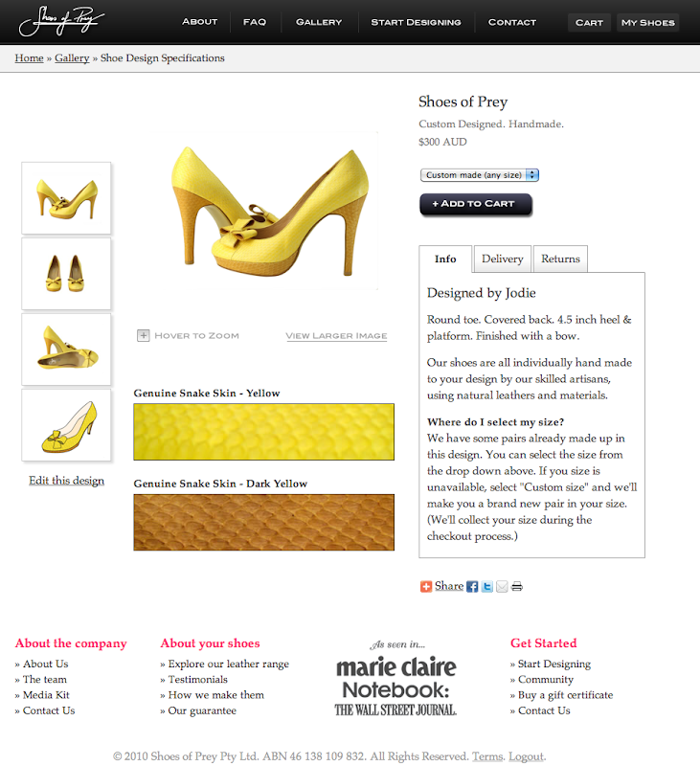The height and width of the screenshot is (766, 700).
Task: Click the Hover to Zoom plus icon
Action: pyautogui.click(x=143, y=336)
